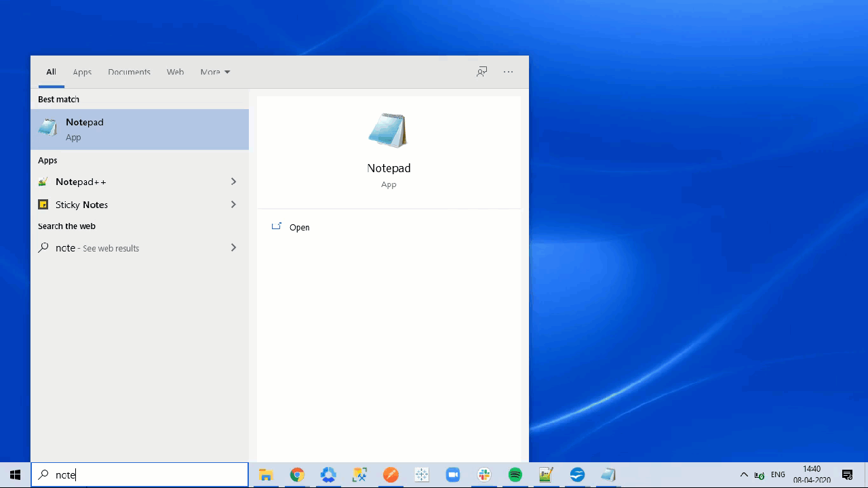Click the search box containing ncte
Screen dimensions: 868x488
click(x=140, y=475)
